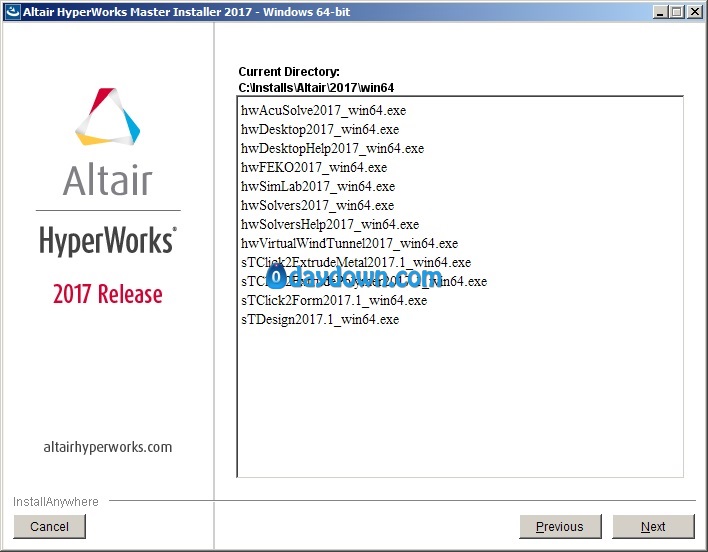The height and width of the screenshot is (552, 708).
Task: Click the directory path C:\Installs\Altair\2017\win64
Action: click(x=316, y=88)
